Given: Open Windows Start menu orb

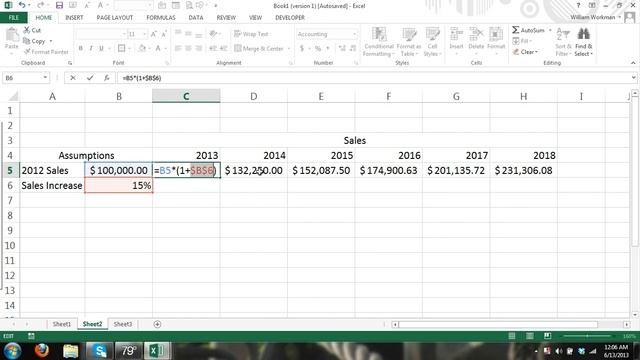Looking at the screenshot, I should pos(12,351).
